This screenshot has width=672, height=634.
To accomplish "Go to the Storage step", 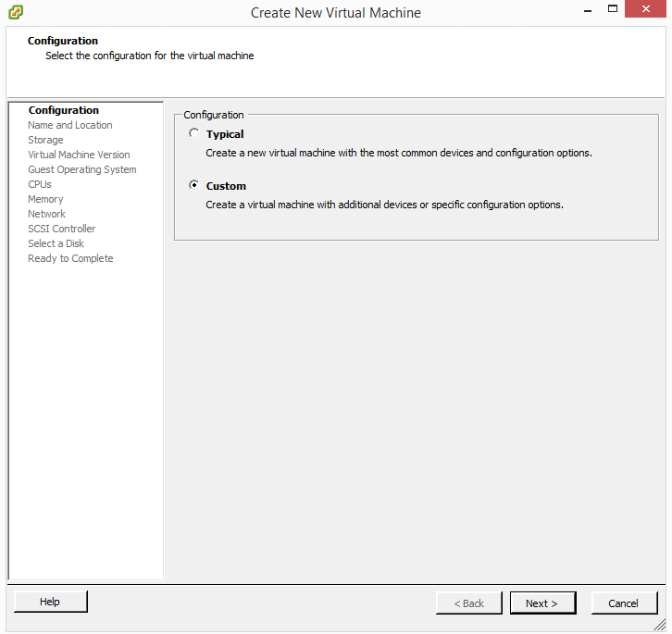I will pos(45,140).
